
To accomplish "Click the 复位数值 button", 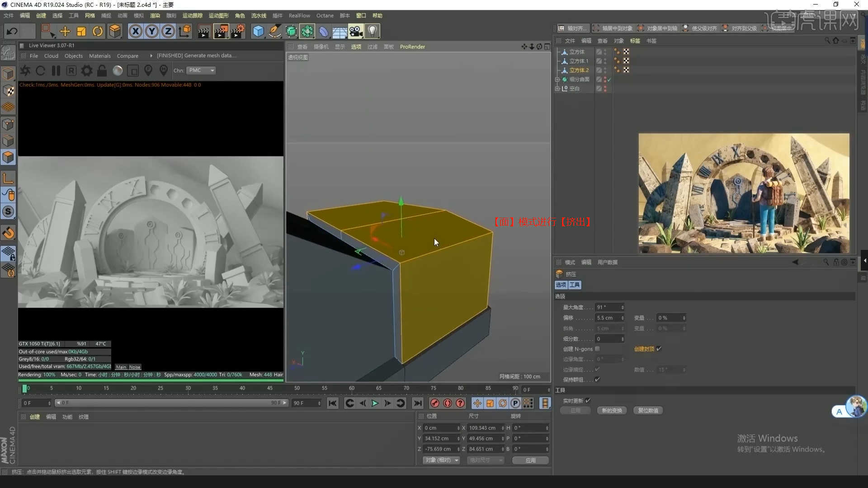I will coord(648,410).
